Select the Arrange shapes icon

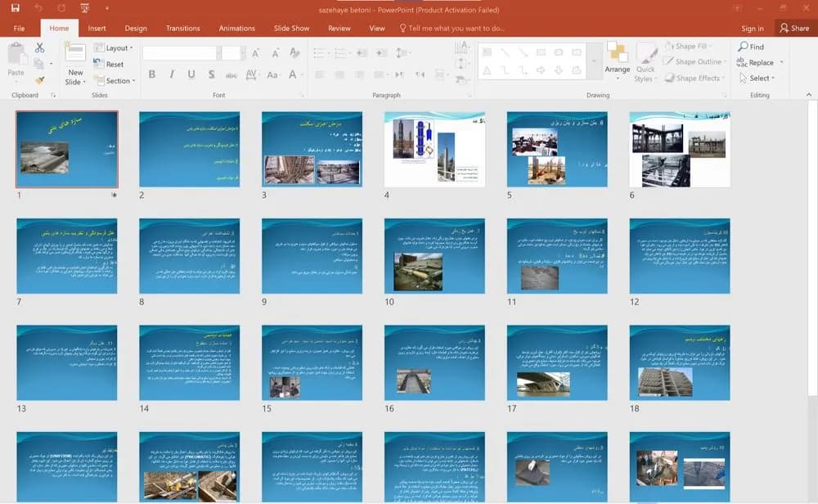tap(617, 52)
